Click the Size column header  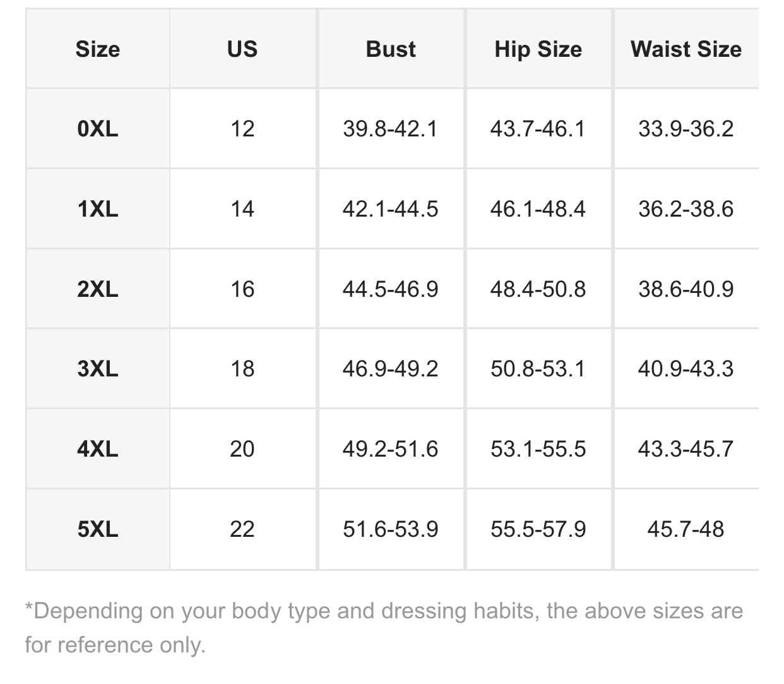click(x=98, y=49)
